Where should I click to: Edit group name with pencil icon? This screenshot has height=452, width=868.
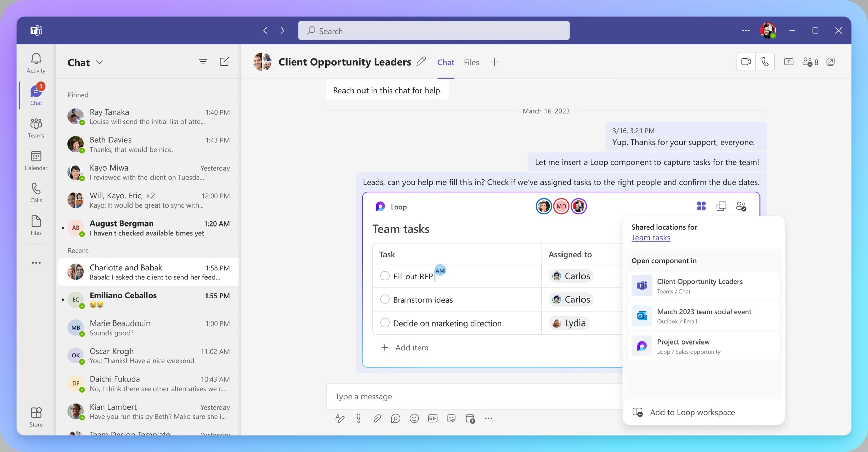[421, 62]
